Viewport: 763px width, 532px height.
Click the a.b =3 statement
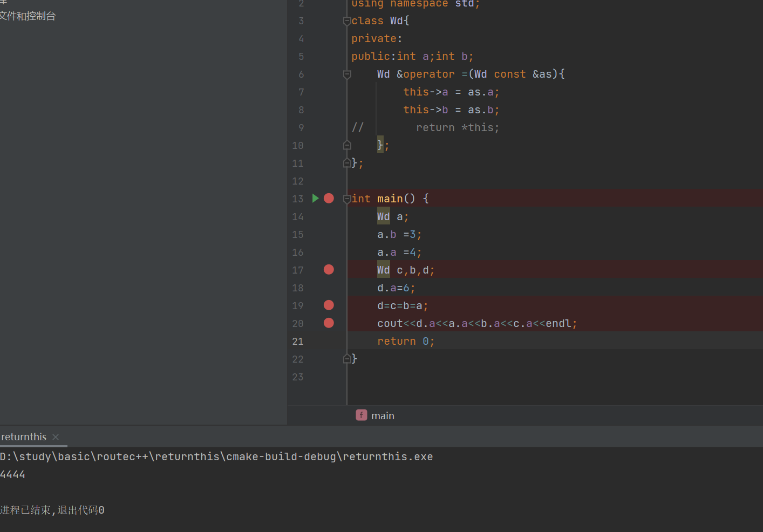(x=399, y=234)
